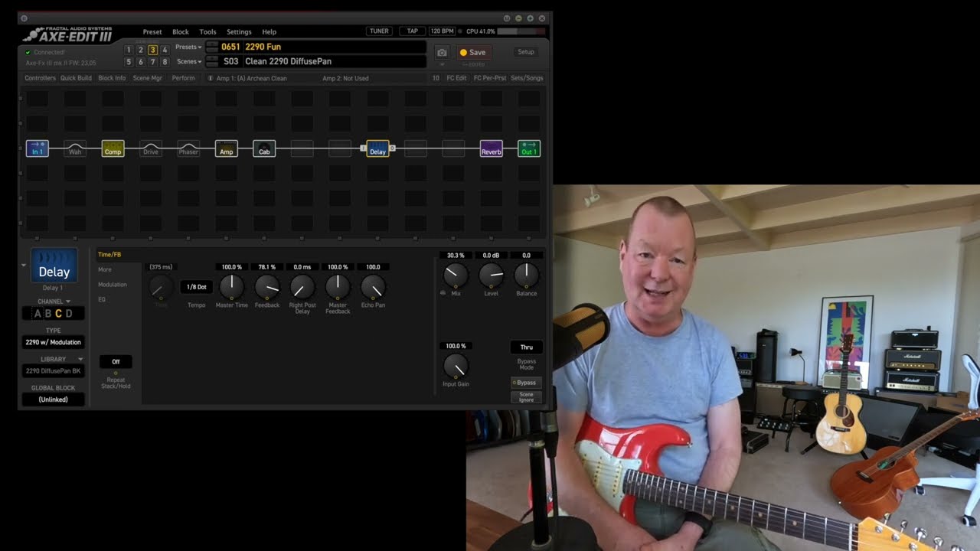
Task: Select scene 1 button
Action: coord(129,50)
